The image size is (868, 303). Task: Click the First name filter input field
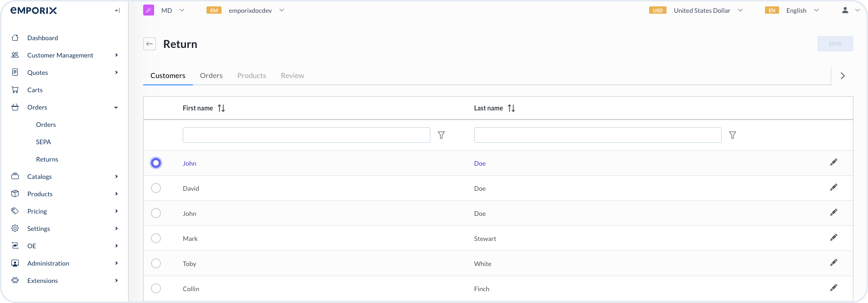(306, 135)
